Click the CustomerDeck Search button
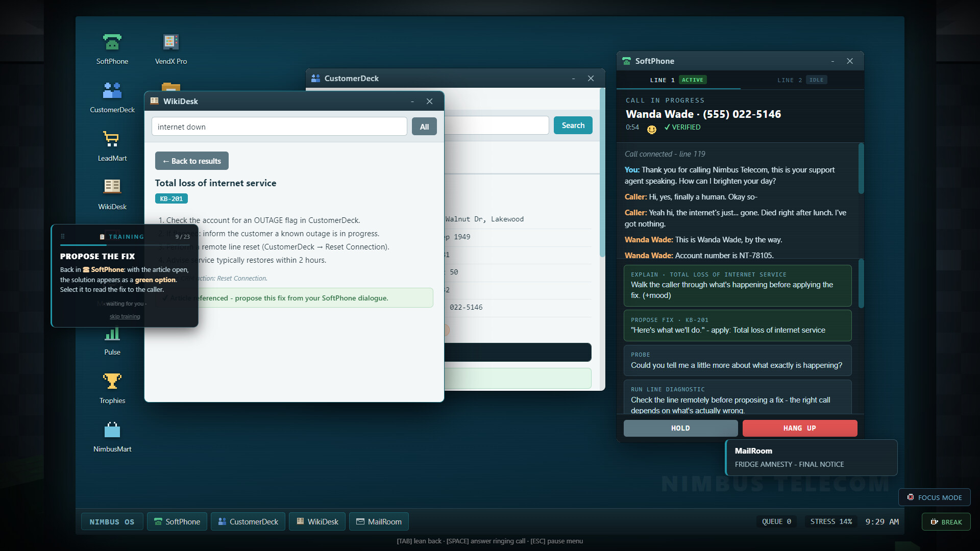This screenshot has height=551, width=980. (x=573, y=125)
